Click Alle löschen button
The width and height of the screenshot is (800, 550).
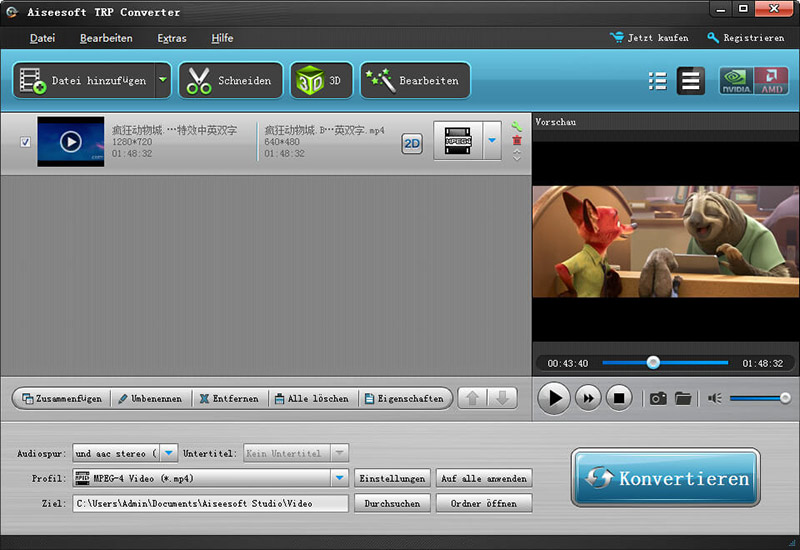312,398
